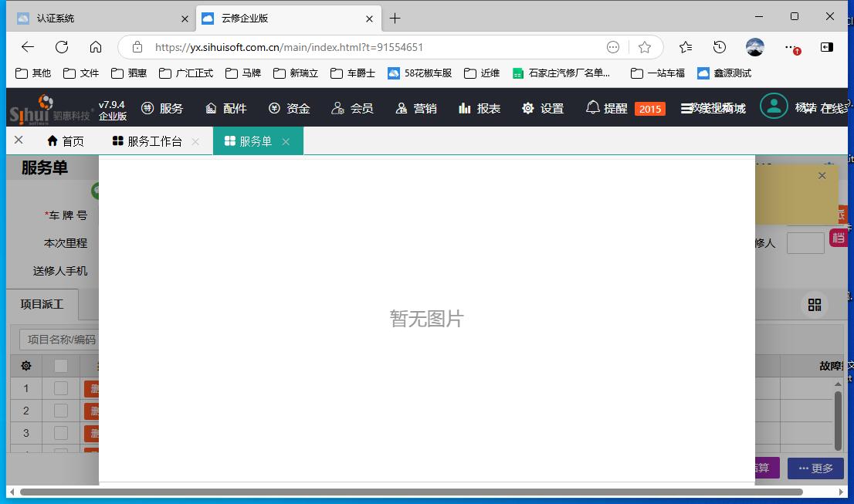Expand the 更多 options button
Image resolution: width=854 pixels, height=504 pixels.
click(815, 468)
